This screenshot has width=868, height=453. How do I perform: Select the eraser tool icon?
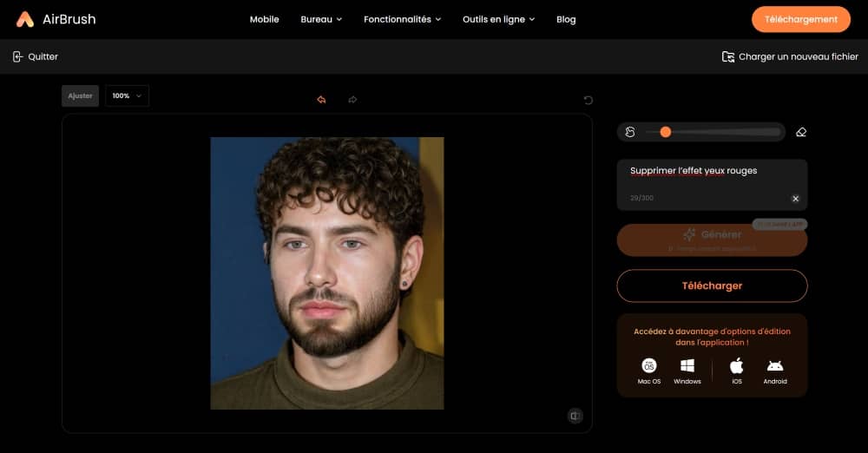click(x=800, y=132)
